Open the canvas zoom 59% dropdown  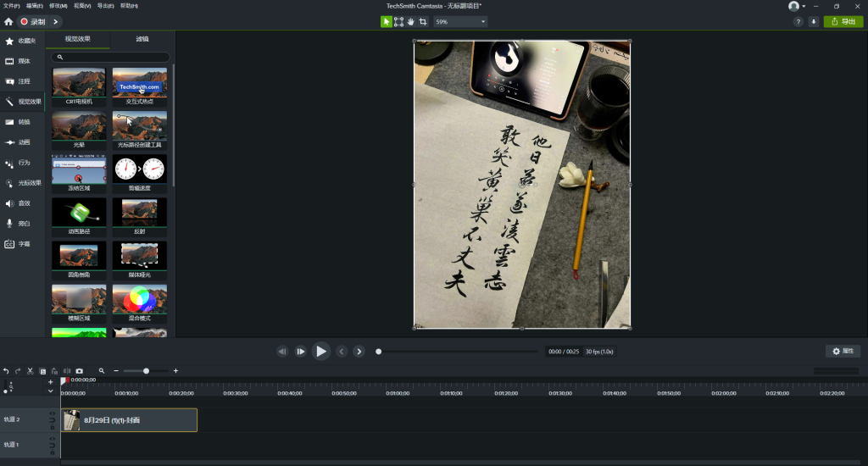(x=460, y=21)
